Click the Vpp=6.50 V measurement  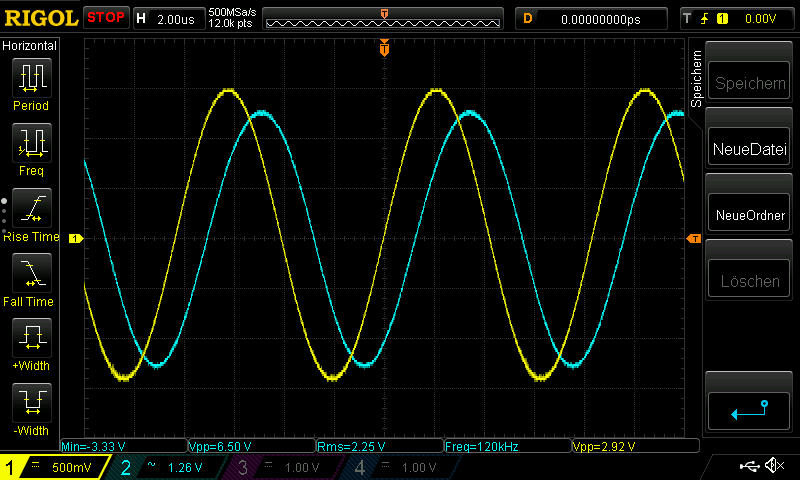tap(220, 446)
